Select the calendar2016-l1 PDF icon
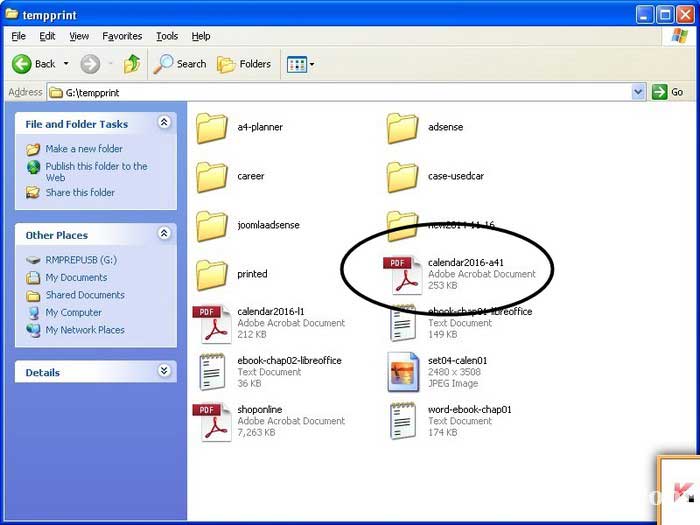The width and height of the screenshot is (700, 525). 212,324
